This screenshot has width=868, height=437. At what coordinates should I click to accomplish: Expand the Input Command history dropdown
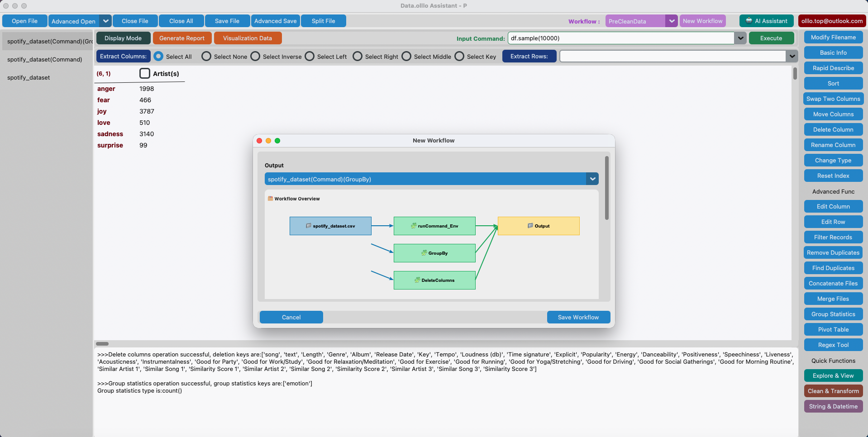(x=740, y=38)
